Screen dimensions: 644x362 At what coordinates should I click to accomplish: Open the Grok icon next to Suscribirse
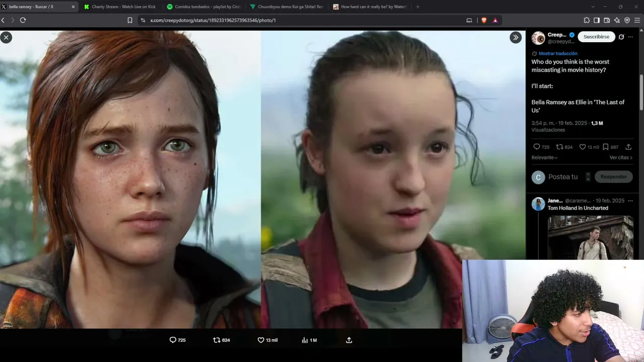coord(621,37)
